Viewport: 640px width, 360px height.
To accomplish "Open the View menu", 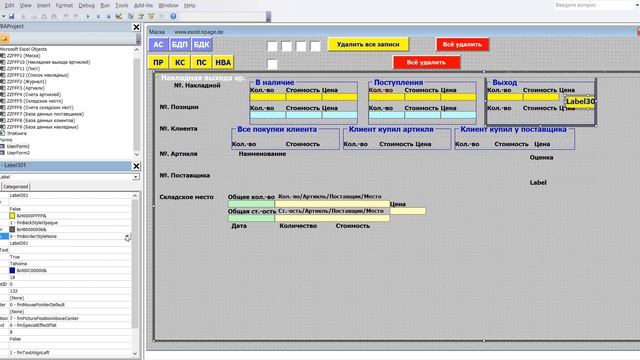I will click(25, 5).
